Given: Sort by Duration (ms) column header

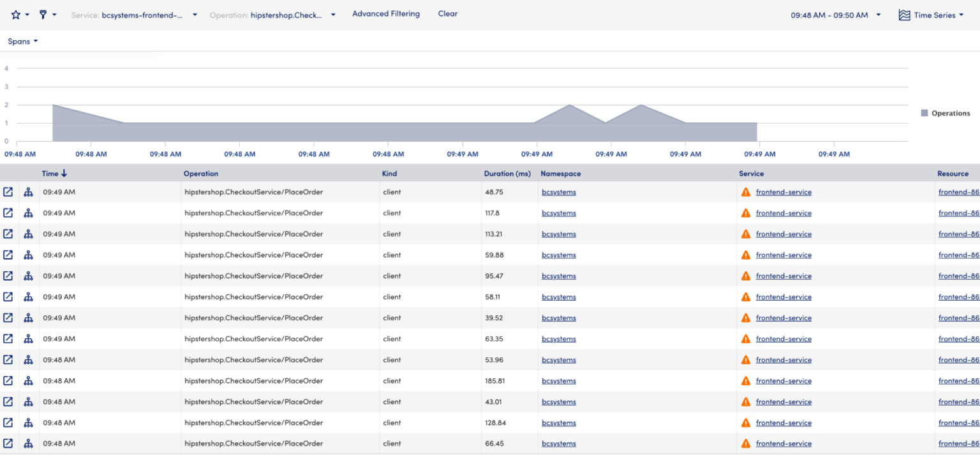Looking at the screenshot, I should pos(507,174).
